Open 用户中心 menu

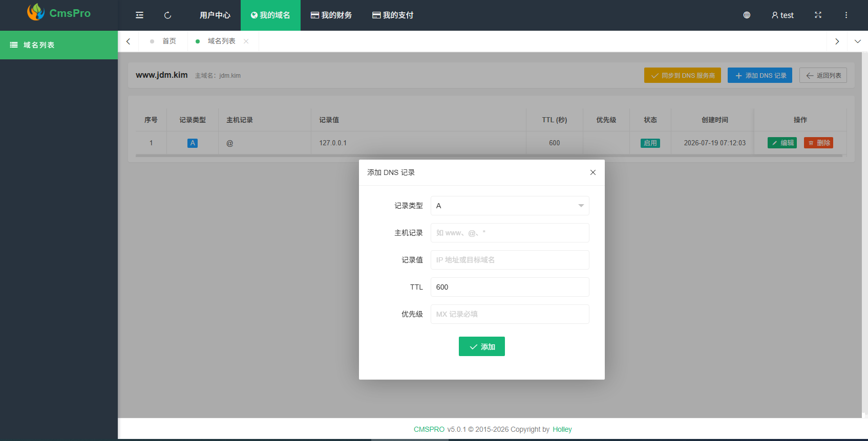[x=215, y=15]
